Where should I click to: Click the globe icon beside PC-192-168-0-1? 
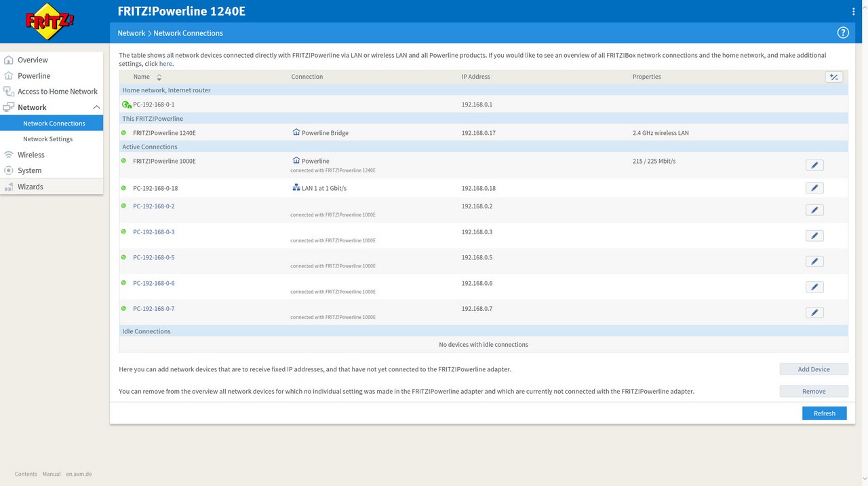pos(126,105)
